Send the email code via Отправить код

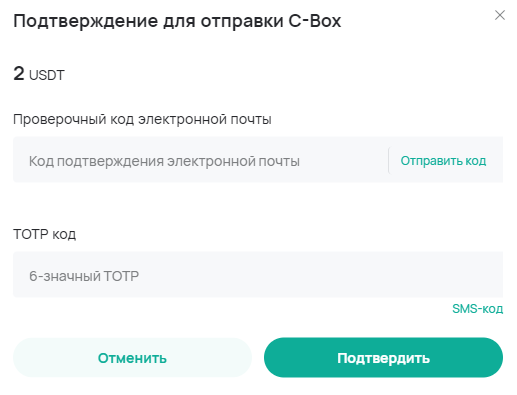pos(443,161)
